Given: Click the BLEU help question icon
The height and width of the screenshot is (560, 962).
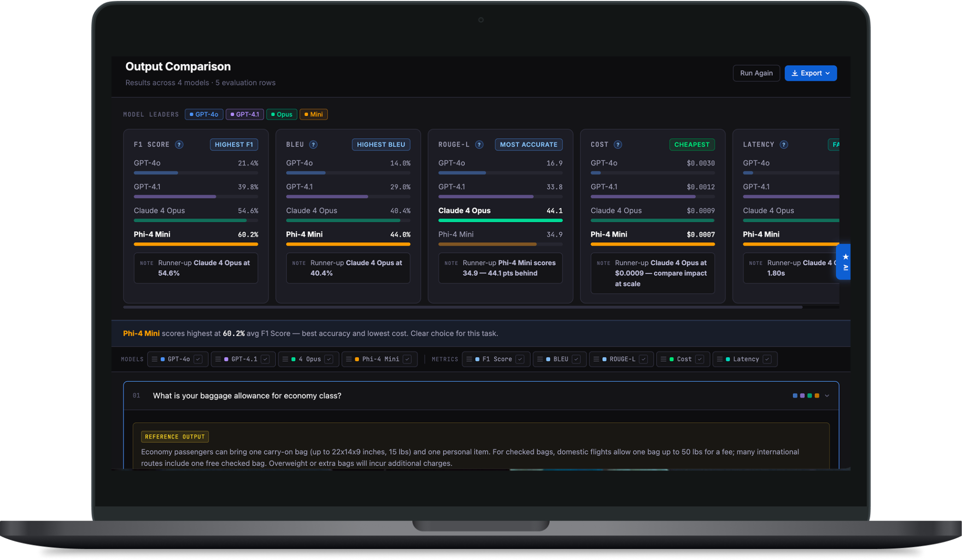Looking at the screenshot, I should 313,145.
